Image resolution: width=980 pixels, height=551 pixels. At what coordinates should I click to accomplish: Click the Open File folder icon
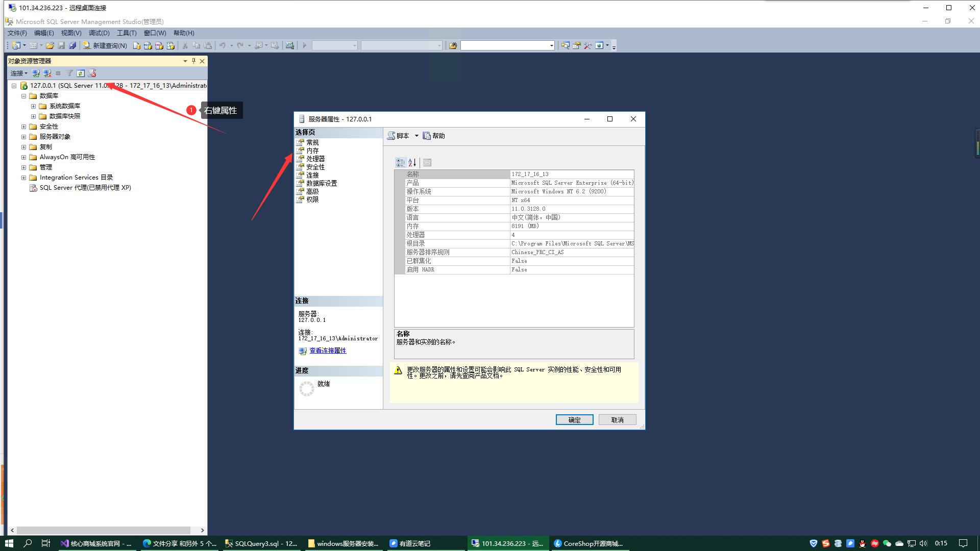(x=50, y=45)
